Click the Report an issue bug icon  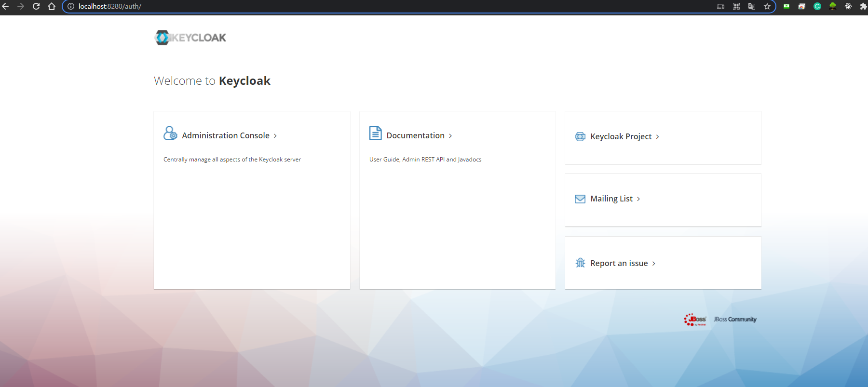coord(580,263)
